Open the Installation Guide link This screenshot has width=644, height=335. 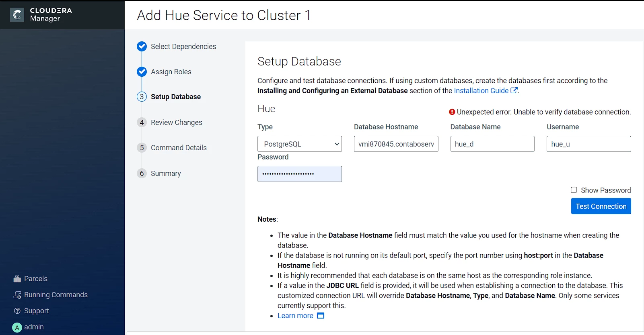click(481, 91)
